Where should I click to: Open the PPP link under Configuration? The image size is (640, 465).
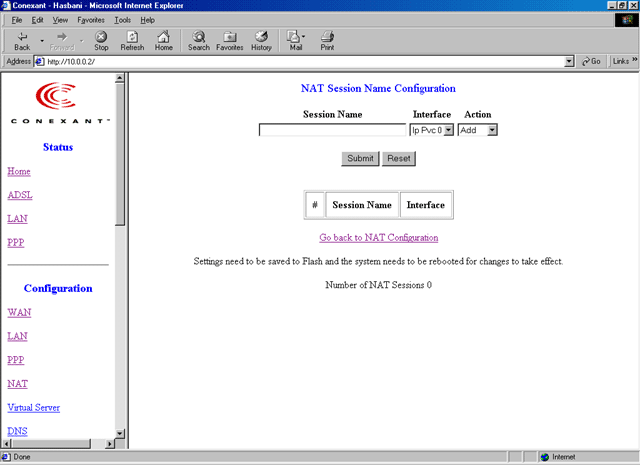click(x=16, y=360)
